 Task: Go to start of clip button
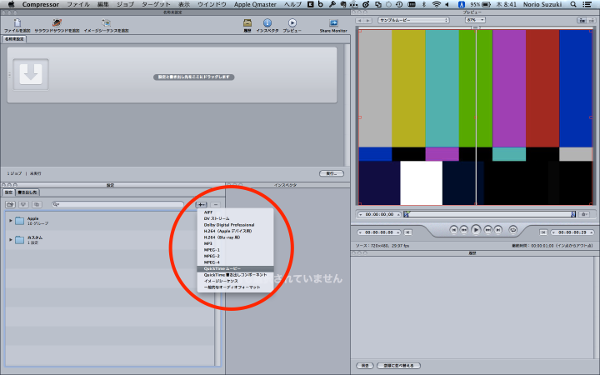tap(453, 230)
